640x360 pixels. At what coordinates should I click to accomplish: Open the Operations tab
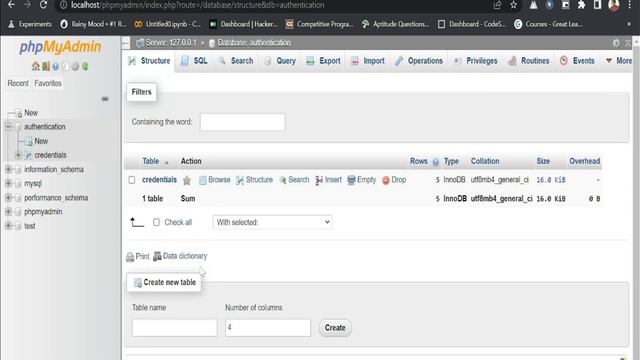(x=419, y=61)
